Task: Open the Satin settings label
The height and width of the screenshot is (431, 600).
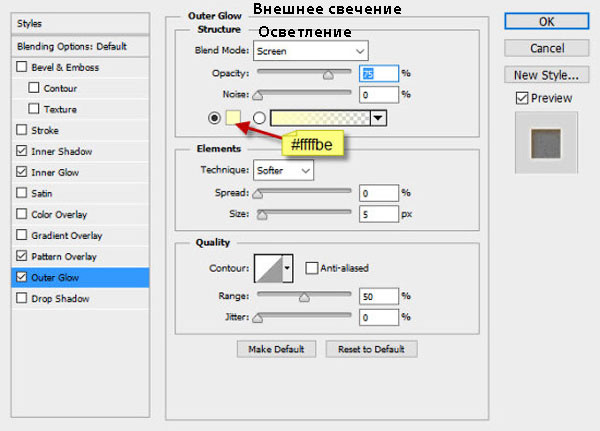Action: pos(42,193)
